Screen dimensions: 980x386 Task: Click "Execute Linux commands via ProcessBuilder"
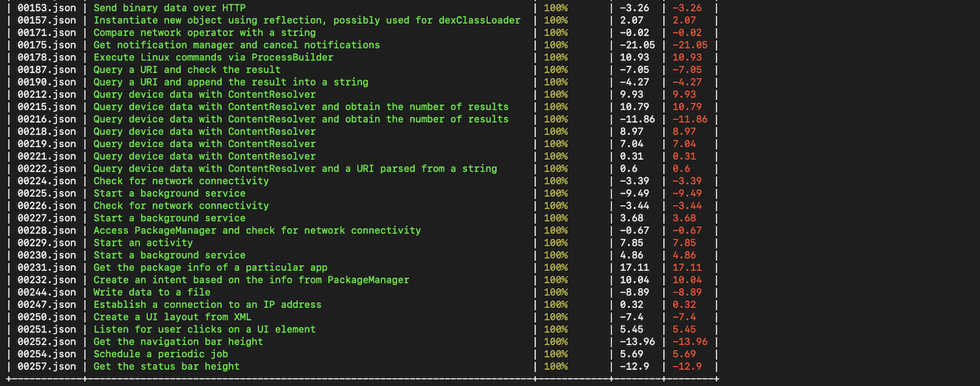[x=213, y=57]
